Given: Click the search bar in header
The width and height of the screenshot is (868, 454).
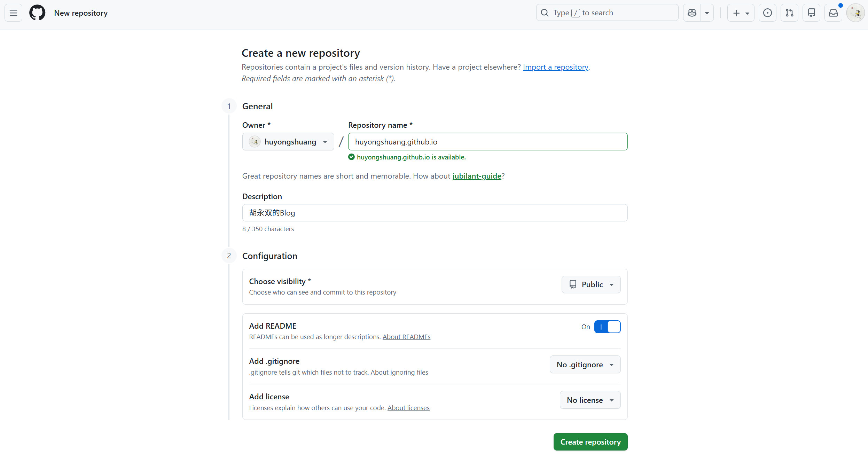Looking at the screenshot, I should 607,13.
